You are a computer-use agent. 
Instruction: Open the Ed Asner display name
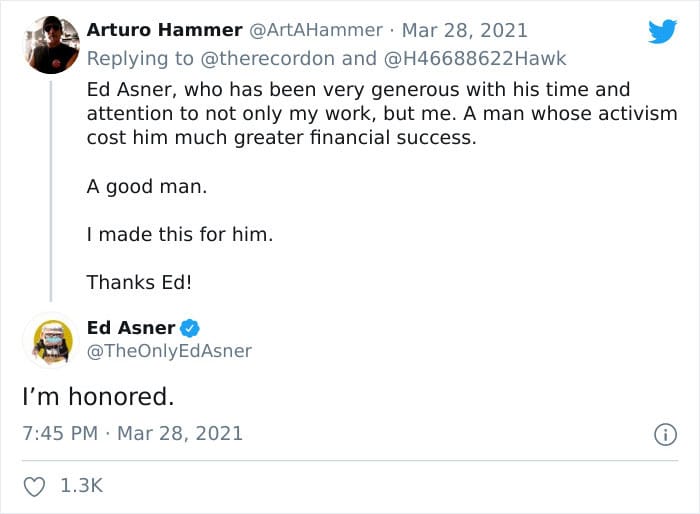click(131, 328)
